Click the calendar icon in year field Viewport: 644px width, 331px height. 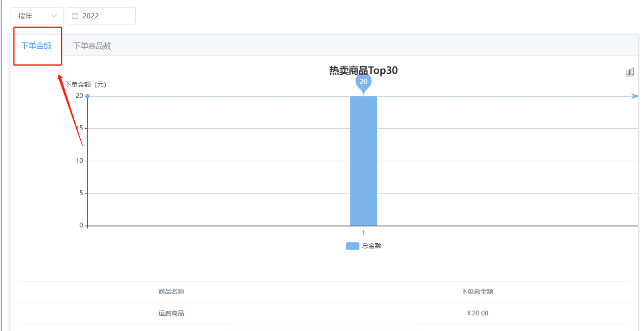click(x=75, y=16)
